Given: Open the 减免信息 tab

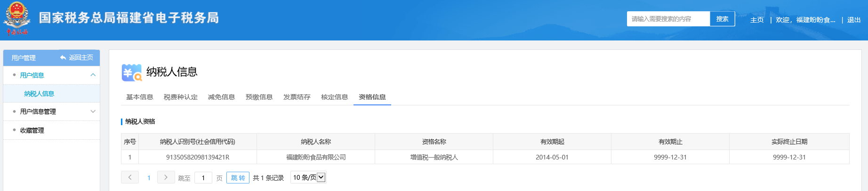Looking at the screenshot, I should [x=221, y=97].
